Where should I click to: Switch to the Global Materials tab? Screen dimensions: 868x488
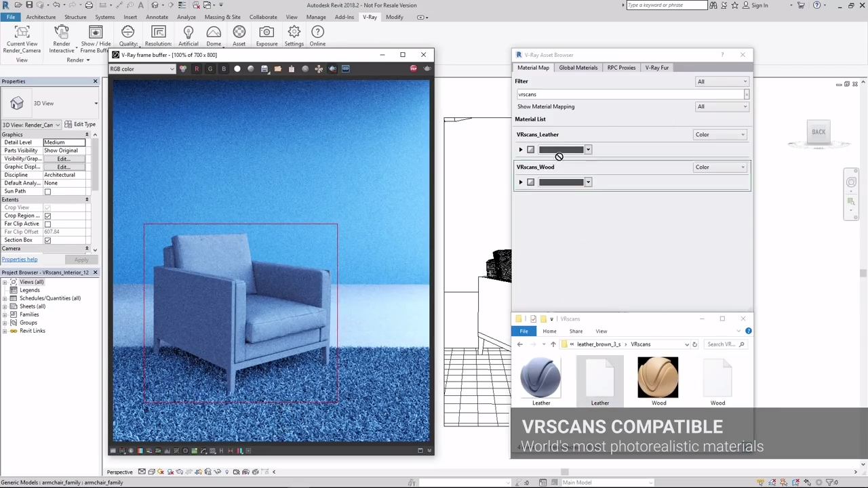coord(578,67)
